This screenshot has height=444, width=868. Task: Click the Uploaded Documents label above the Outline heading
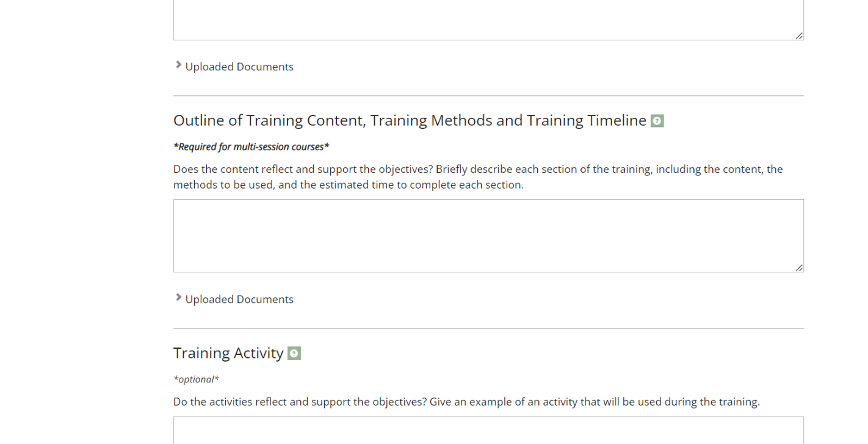coord(239,67)
